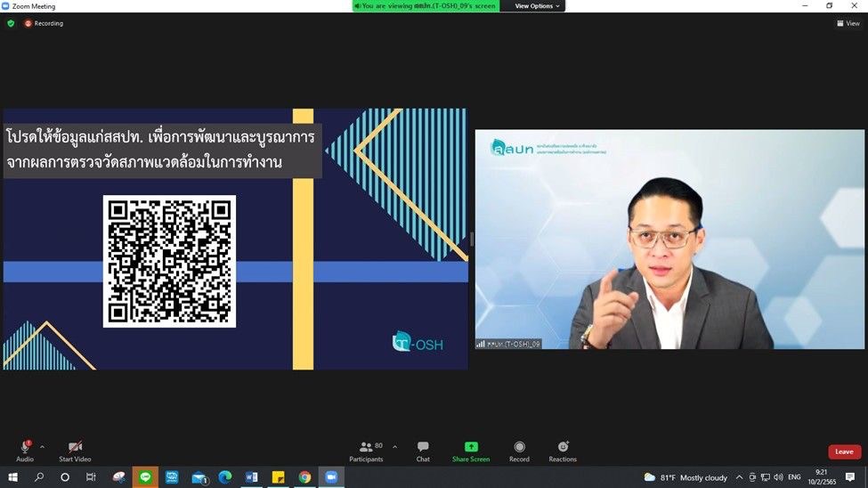Click the Zoom icon in taskbar
Viewport: 868px width, 488px height.
[x=331, y=477]
